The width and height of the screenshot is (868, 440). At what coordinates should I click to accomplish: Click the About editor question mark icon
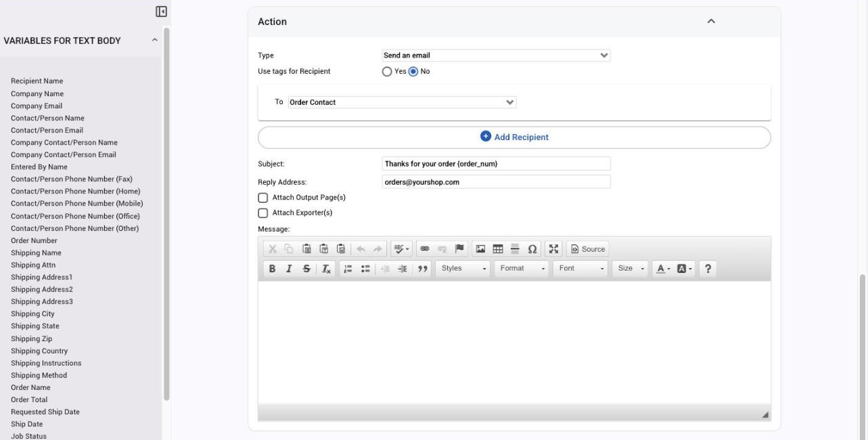pyautogui.click(x=708, y=269)
